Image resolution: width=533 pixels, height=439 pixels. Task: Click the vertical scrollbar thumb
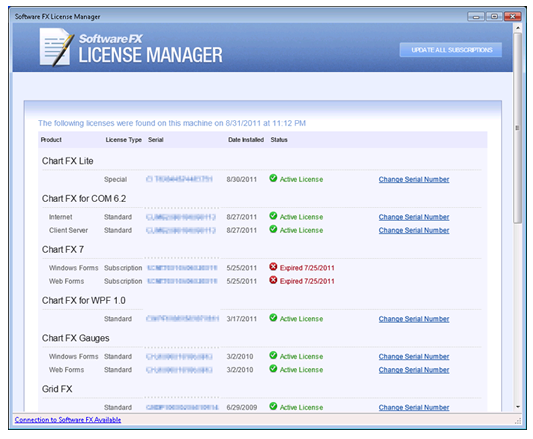pos(518,128)
